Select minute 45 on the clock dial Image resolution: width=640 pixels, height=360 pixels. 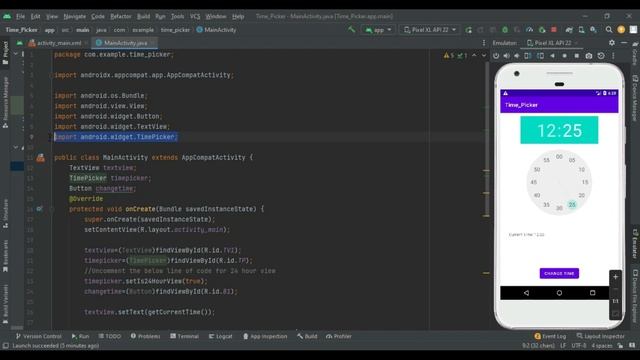[x=533, y=182]
